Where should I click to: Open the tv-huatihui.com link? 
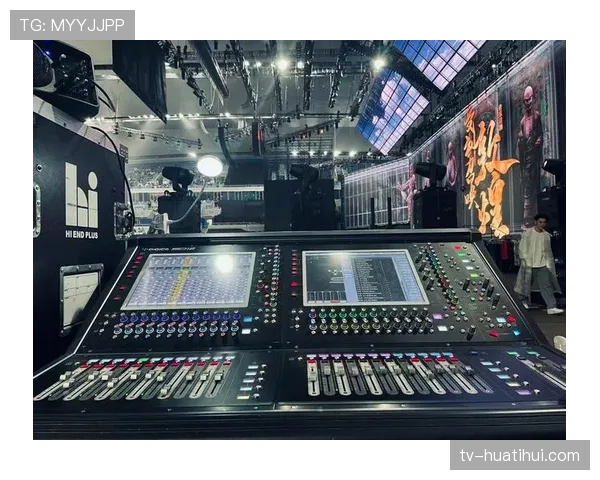pos(519,456)
